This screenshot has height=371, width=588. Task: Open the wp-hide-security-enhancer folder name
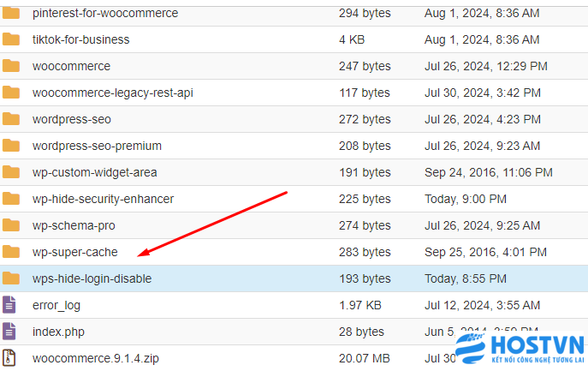click(103, 199)
